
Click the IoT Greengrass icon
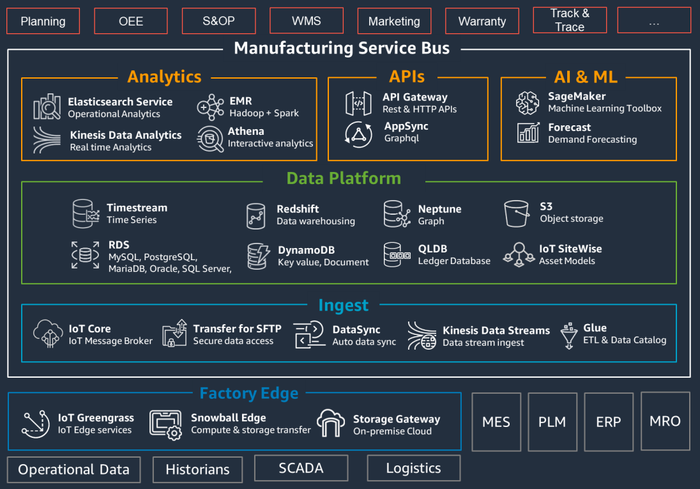(x=36, y=424)
